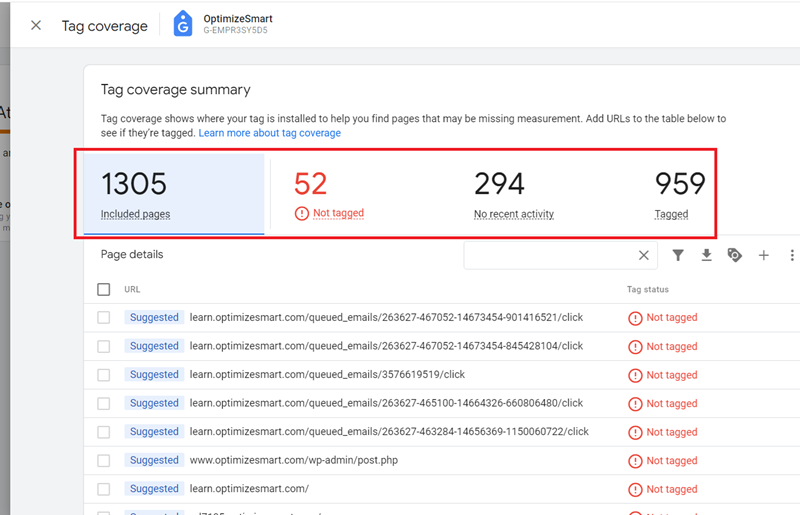Open the Tag Assistant icon
The height and width of the screenshot is (515, 800).
pyautogui.click(x=735, y=255)
